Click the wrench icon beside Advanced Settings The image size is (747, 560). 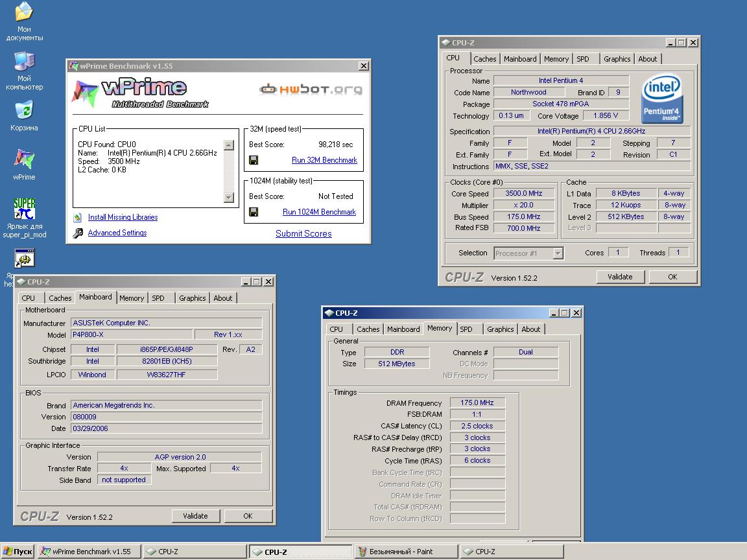[78, 233]
